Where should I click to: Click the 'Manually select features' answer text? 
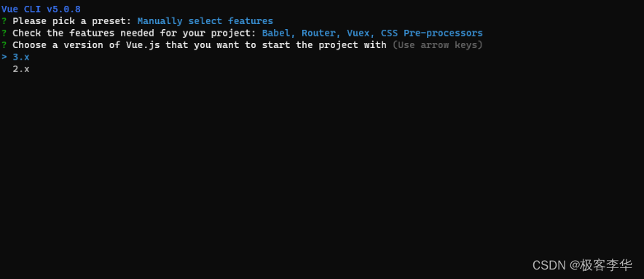(x=205, y=21)
